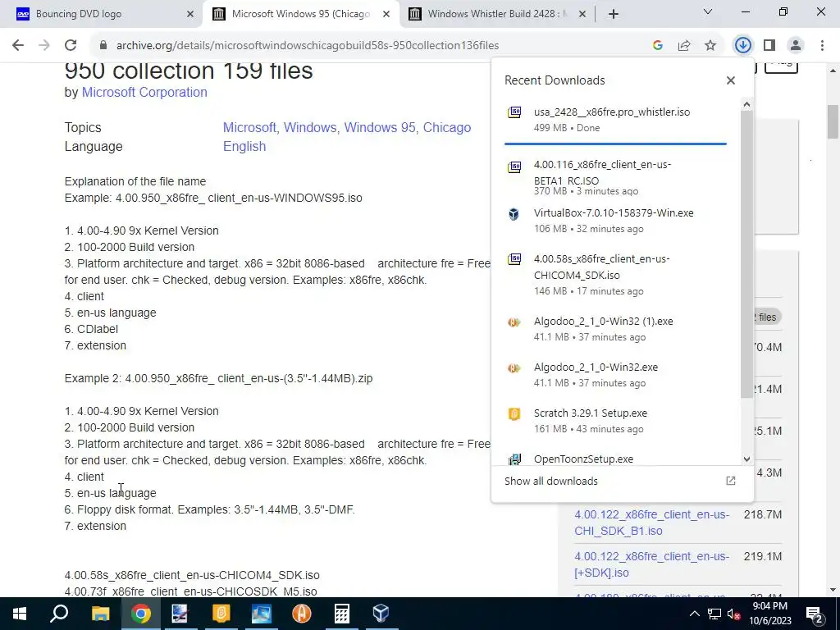The width and height of the screenshot is (840, 630).
Task: Open a new browser tab
Action: [x=614, y=14]
